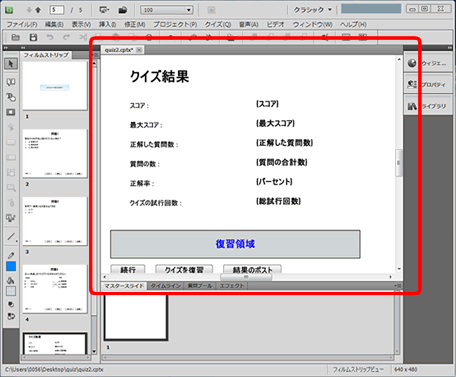Image resolution: width=456 pixels, height=377 pixels.
Task: Select the Highlight Box tool
Action: [x=11, y=112]
